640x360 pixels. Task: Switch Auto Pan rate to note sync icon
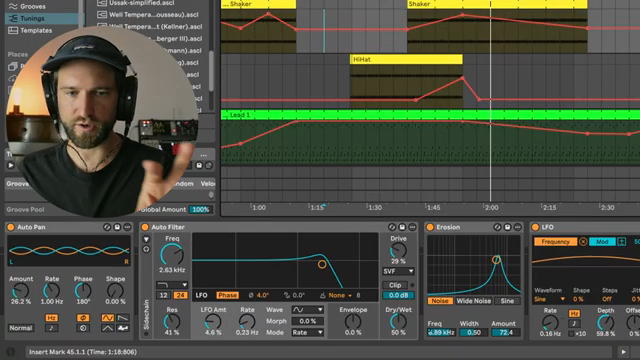click(x=51, y=328)
